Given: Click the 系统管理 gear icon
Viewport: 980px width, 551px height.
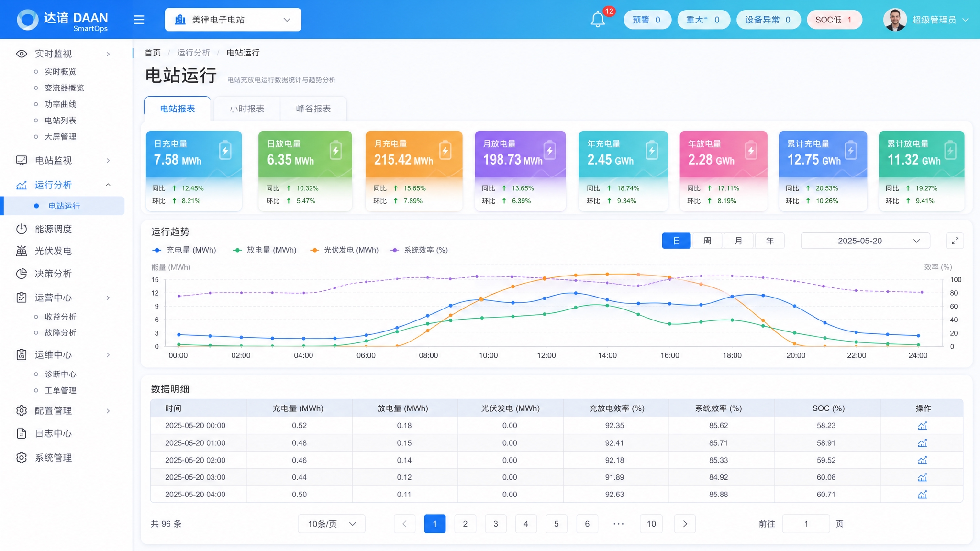Looking at the screenshot, I should click(22, 458).
